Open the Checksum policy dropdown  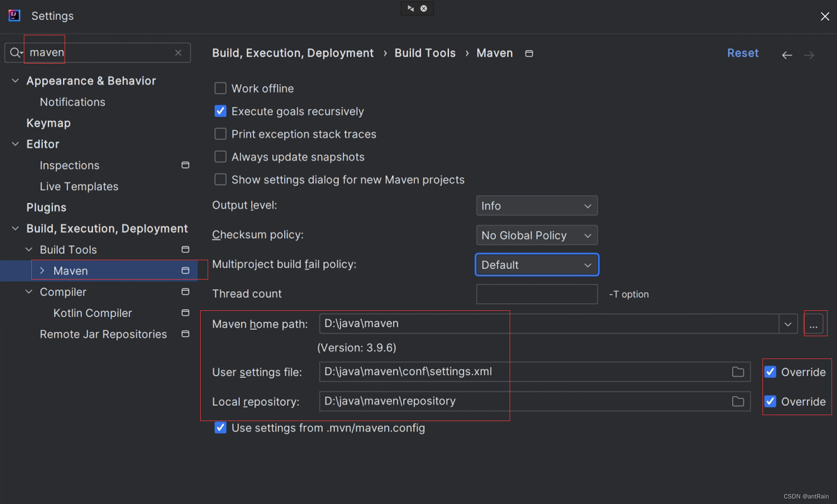537,235
